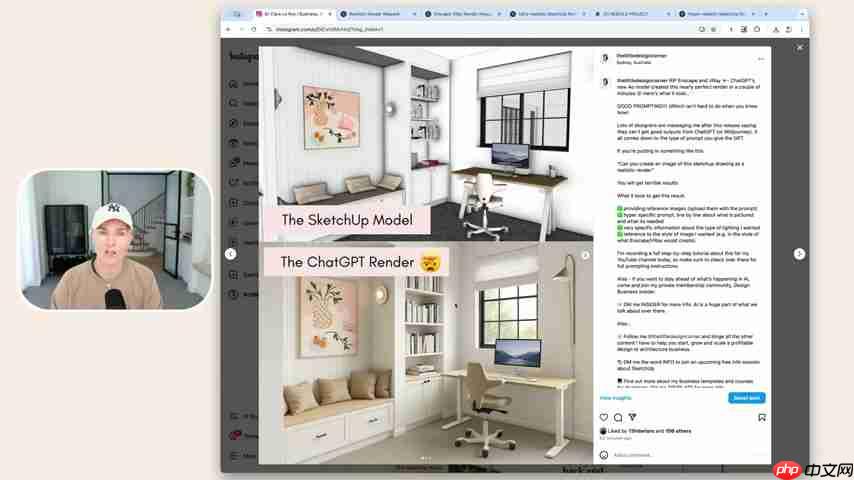Open the author's profile picture in post header

(605, 58)
